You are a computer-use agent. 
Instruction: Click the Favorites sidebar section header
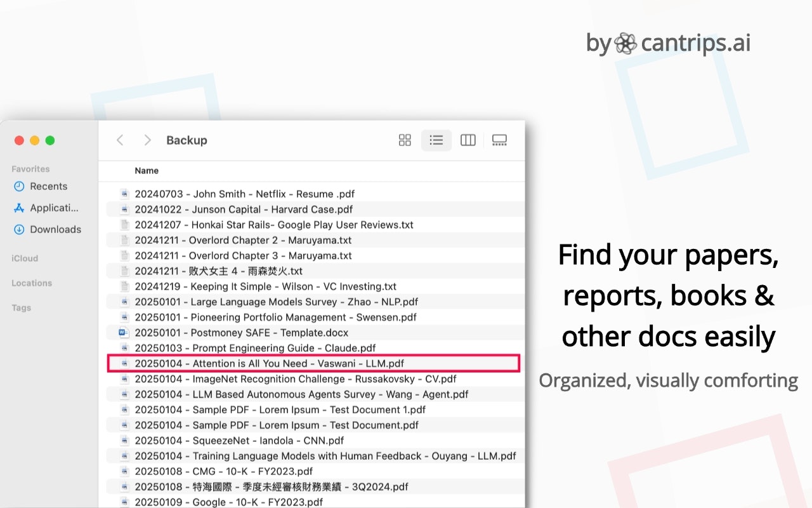tap(30, 169)
